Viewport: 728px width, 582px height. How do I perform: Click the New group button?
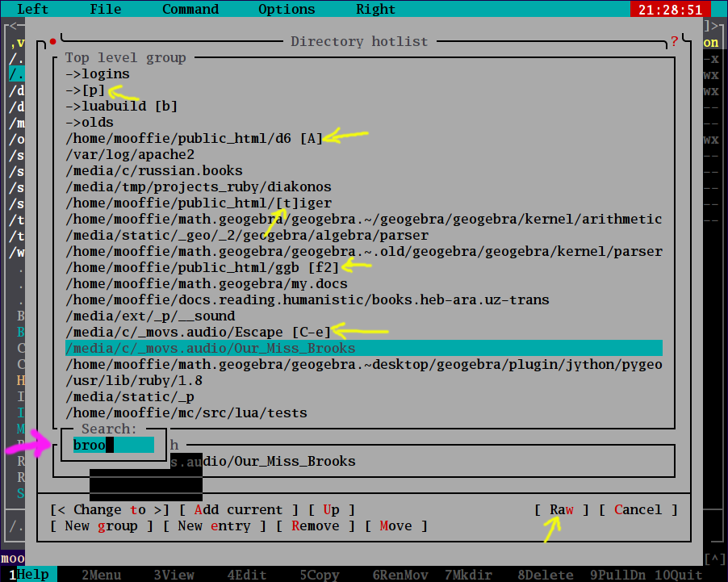pyautogui.click(x=101, y=525)
